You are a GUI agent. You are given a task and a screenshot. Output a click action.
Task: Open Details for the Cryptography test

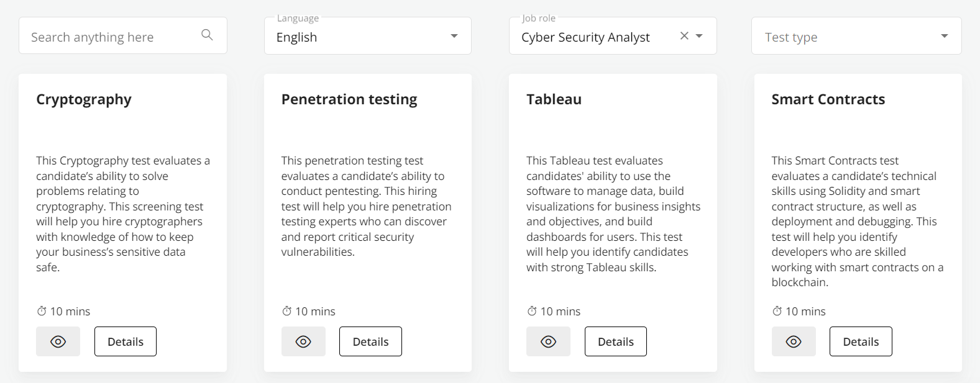pos(126,341)
